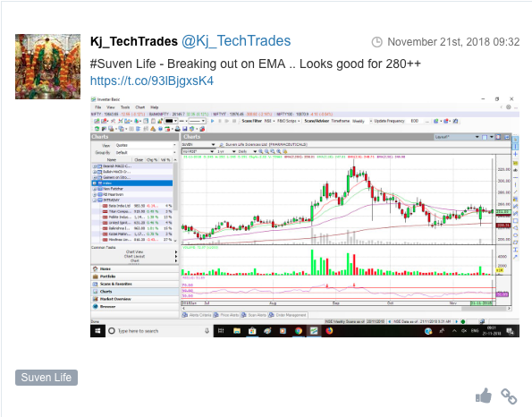Select the text I-beam drawing tool
This screenshot has width=532, height=417.
click(515, 250)
